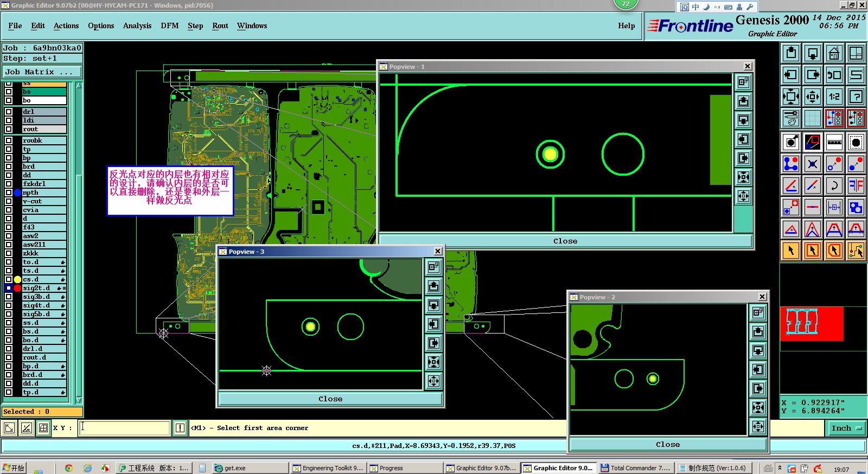This screenshot has width=868, height=474.
Task: Click the previous view icon
Action: 834,75
